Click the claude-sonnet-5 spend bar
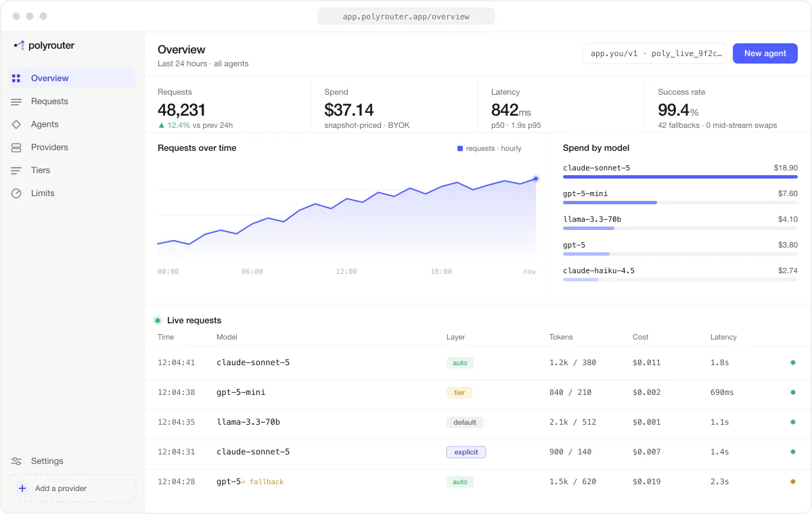This screenshot has width=812, height=514. pos(680,177)
